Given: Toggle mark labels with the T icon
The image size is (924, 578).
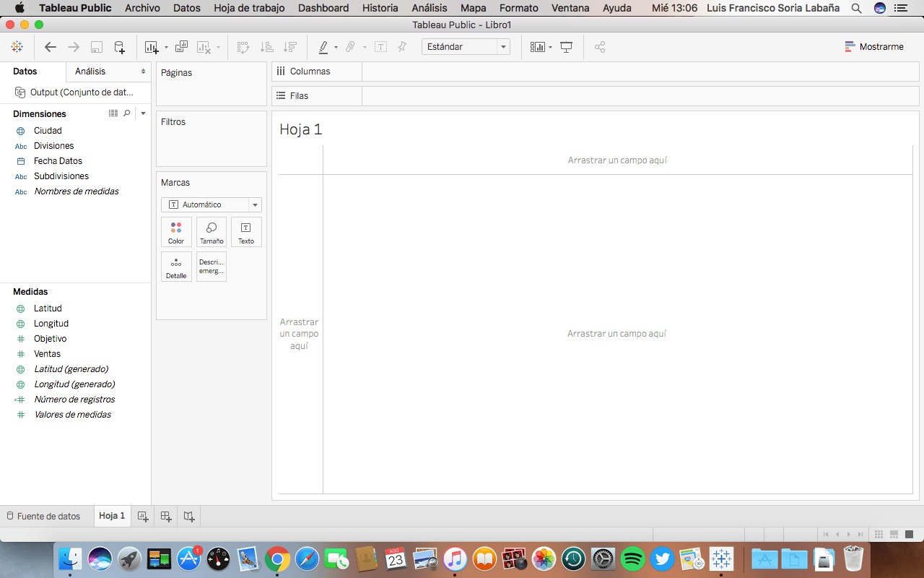Looking at the screenshot, I should pyautogui.click(x=380, y=47).
